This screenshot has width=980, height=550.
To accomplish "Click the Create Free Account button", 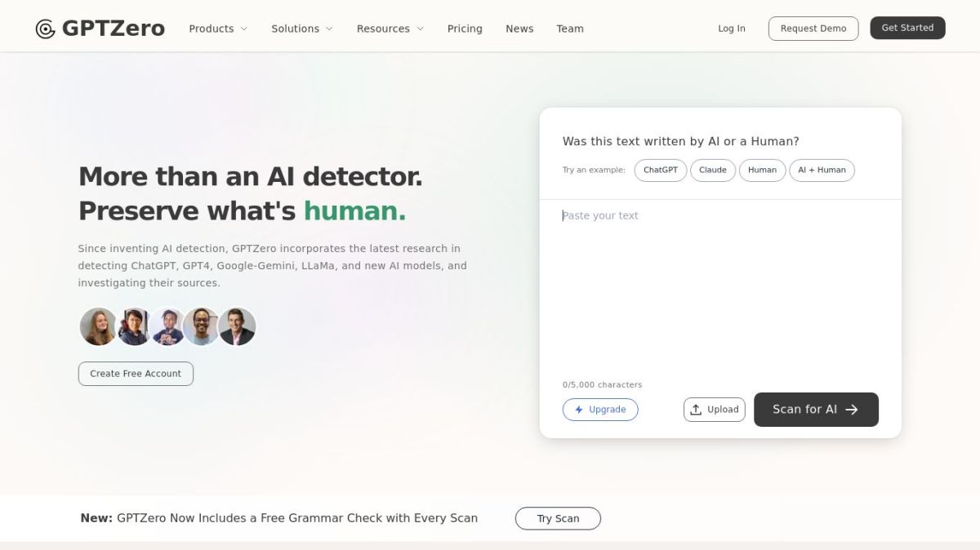I will [x=136, y=373].
